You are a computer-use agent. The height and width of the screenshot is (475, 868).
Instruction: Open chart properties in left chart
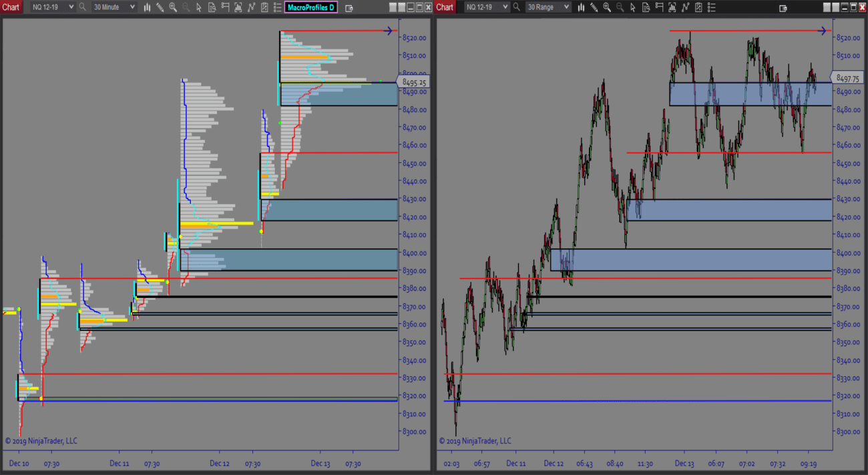tap(264, 7)
